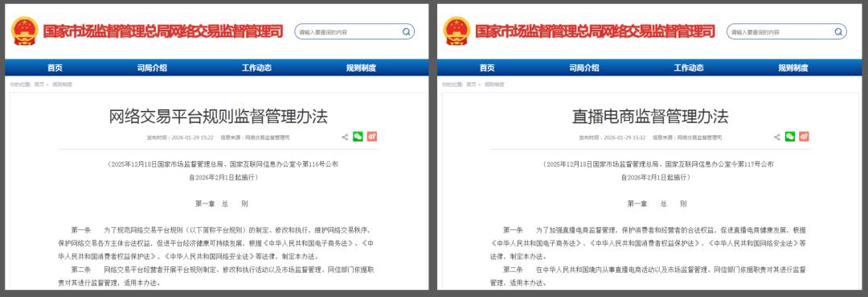Share 网络交易平台规则监督管理办法 via WeChat icon

click(x=358, y=136)
